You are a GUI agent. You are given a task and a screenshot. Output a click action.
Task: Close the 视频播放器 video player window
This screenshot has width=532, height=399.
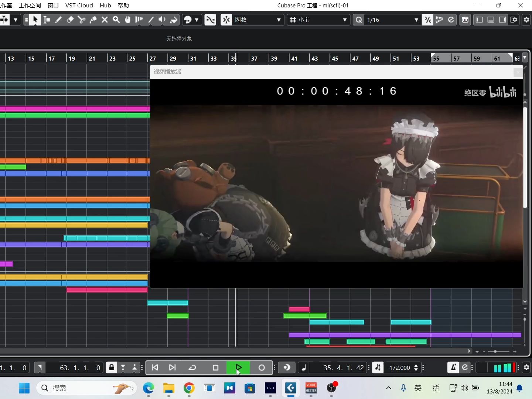[x=518, y=72]
